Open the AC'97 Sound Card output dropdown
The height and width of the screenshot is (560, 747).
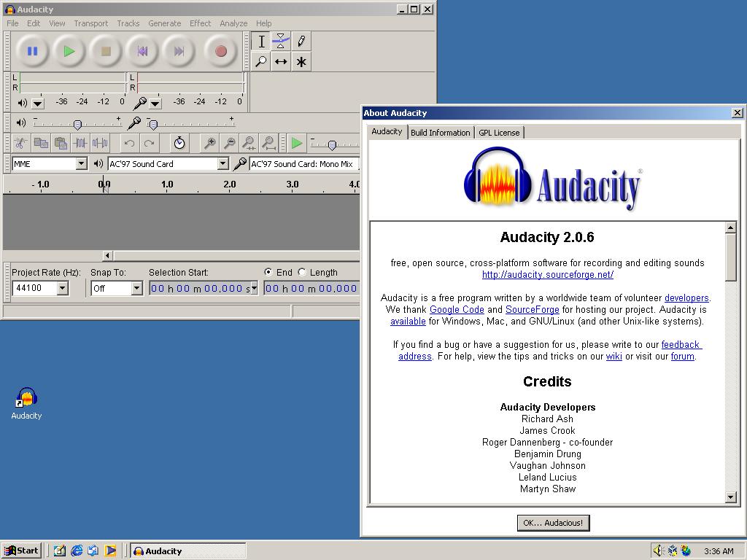pos(223,164)
